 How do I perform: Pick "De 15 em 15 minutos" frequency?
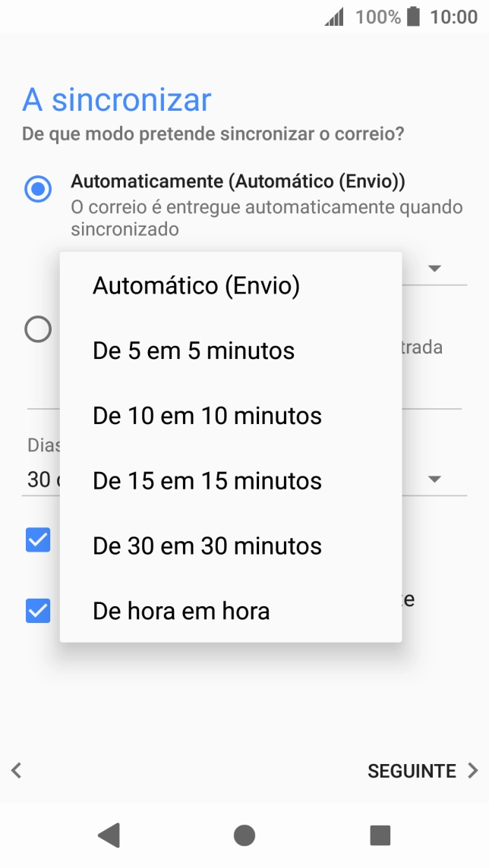(206, 480)
